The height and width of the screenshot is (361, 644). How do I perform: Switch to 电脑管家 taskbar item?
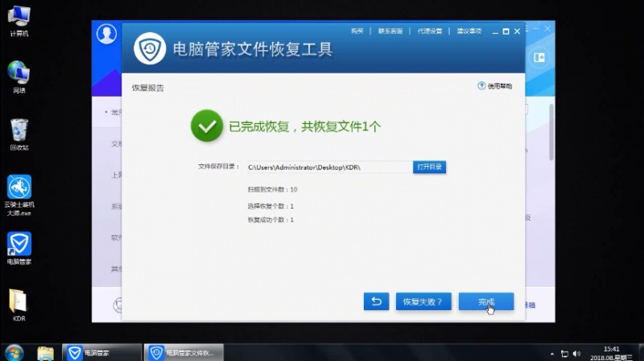click(102, 353)
